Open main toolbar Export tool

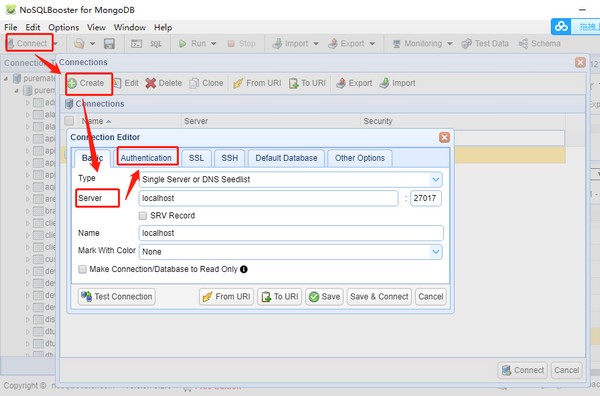point(346,44)
